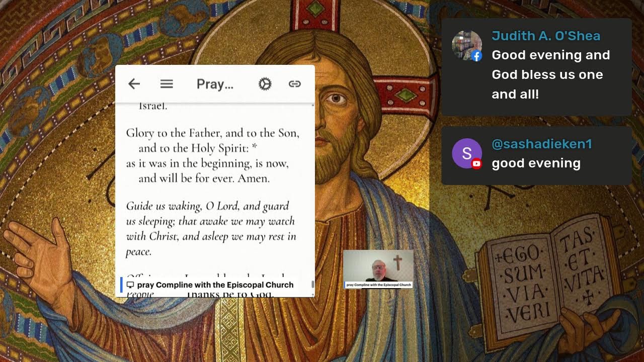Image resolution: width=644 pixels, height=362 pixels.
Task: Click the username '@sashadieken1'
Action: pyautogui.click(x=542, y=144)
